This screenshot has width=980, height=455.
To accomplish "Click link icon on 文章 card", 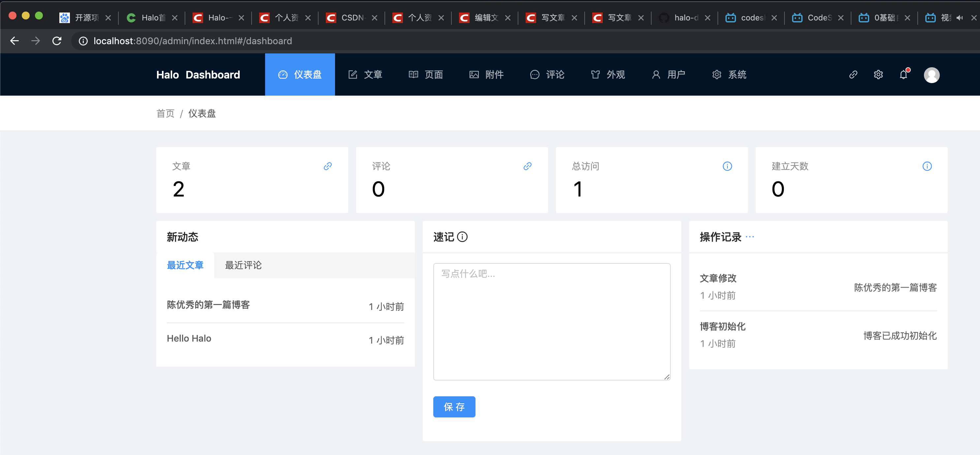I will pyautogui.click(x=327, y=166).
